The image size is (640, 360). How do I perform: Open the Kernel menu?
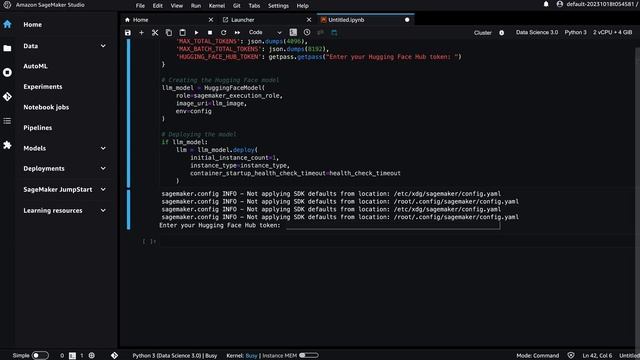217,6
